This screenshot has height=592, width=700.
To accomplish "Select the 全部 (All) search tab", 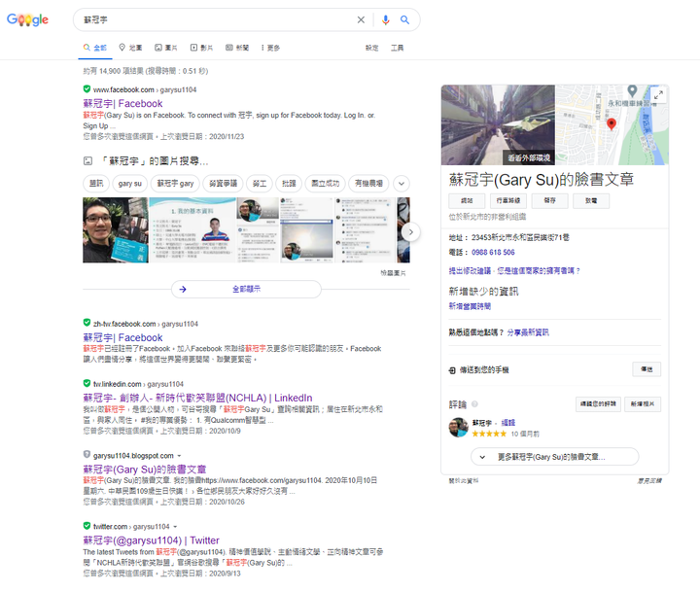I will tap(95, 48).
